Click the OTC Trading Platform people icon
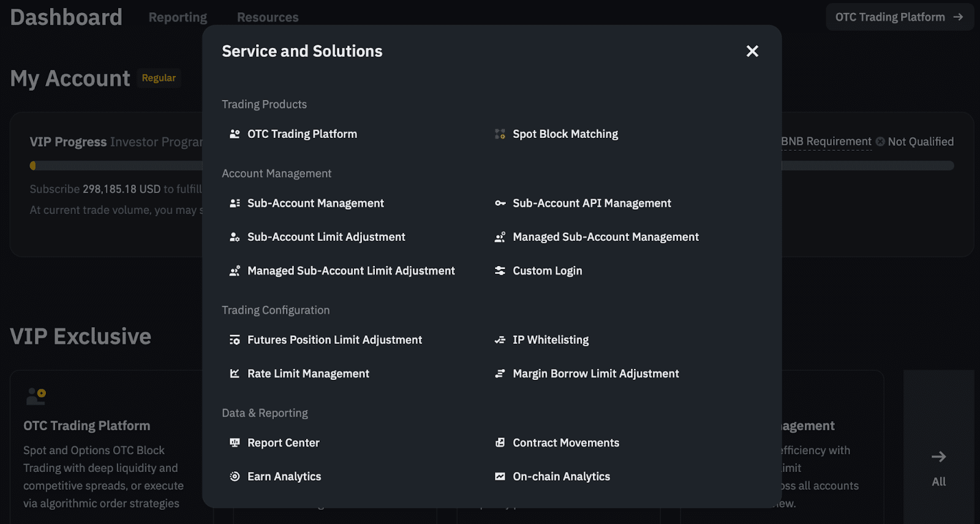 click(x=235, y=134)
